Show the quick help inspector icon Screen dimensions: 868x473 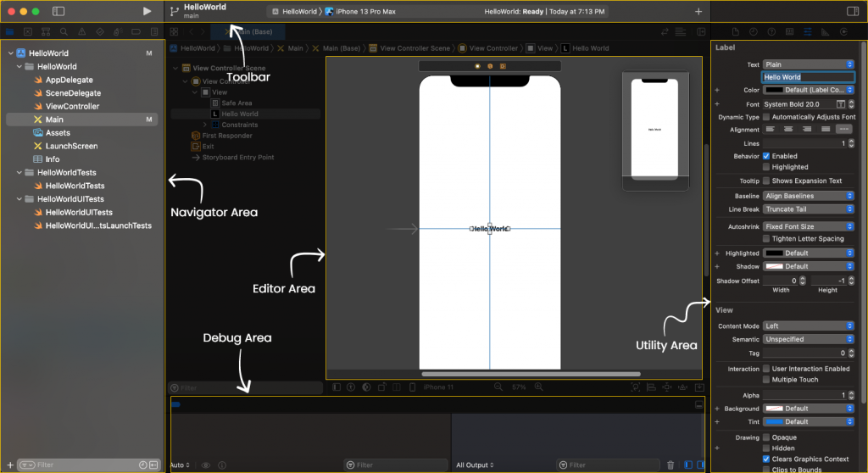point(771,31)
